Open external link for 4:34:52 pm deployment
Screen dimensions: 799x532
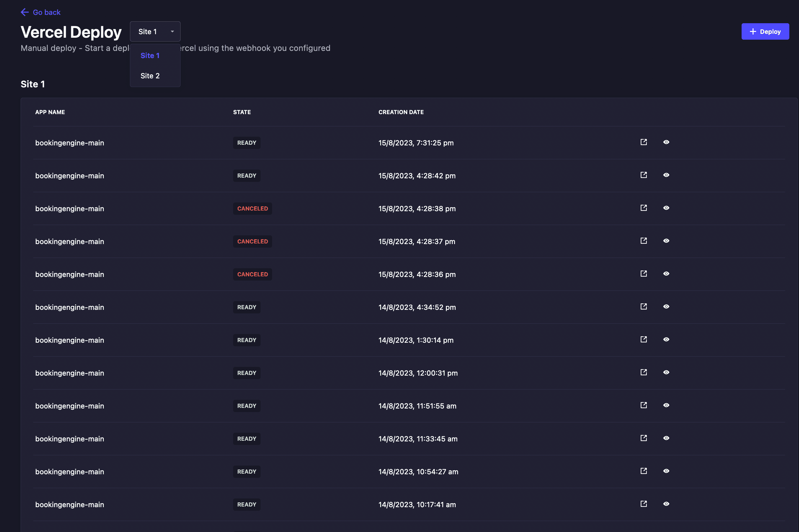(x=644, y=307)
